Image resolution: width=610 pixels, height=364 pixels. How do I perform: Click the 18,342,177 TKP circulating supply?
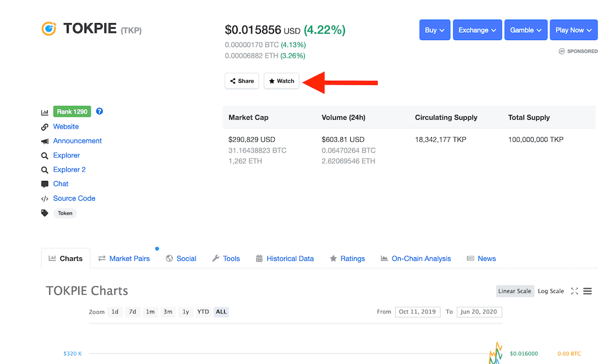440,139
